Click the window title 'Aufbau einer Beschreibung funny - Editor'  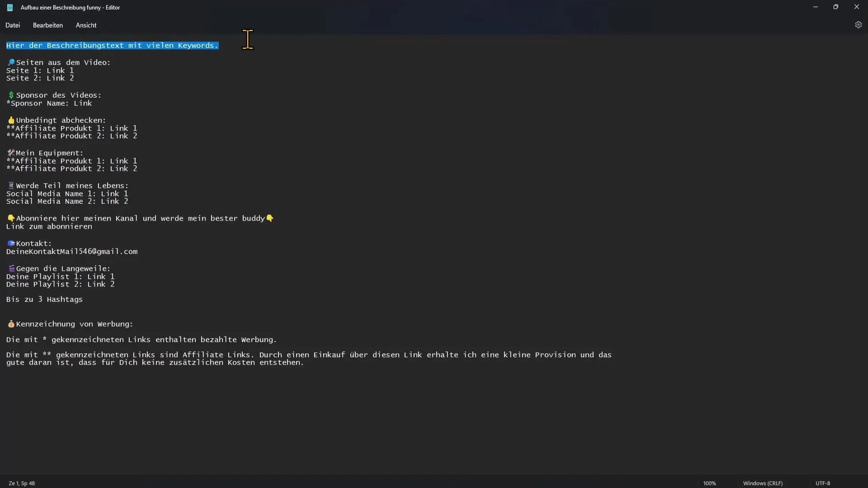(70, 7)
